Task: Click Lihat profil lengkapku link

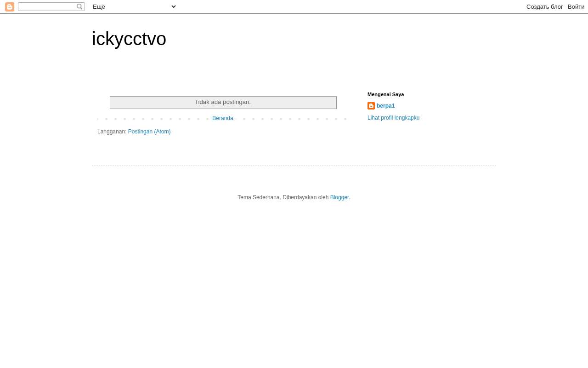Action: [393, 118]
